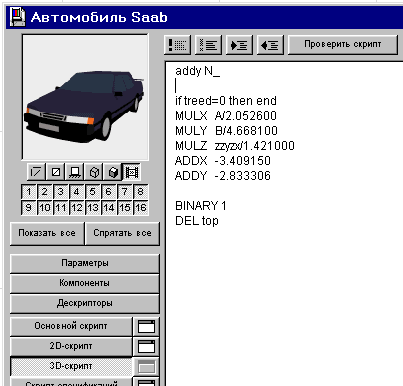Toggle fragment layer 2
Screen dimensions: 403x386
[x=45, y=192]
